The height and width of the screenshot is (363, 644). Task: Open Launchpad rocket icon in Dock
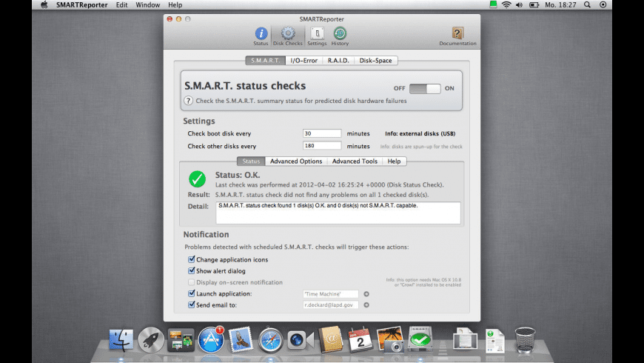(151, 340)
